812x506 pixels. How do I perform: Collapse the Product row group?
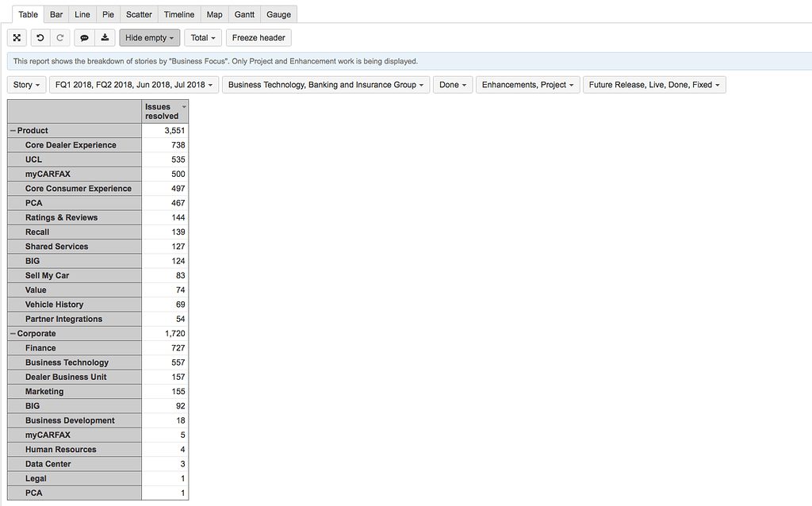(13, 130)
